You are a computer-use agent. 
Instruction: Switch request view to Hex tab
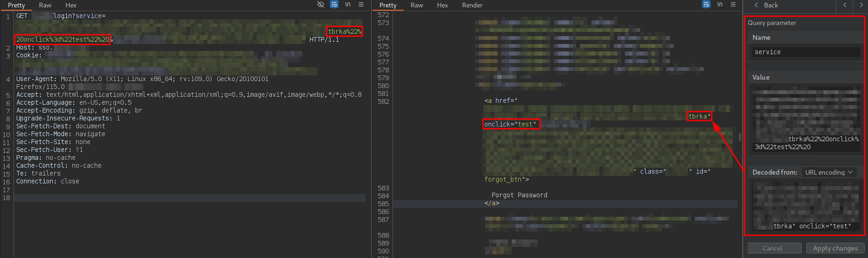[x=71, y=5]
